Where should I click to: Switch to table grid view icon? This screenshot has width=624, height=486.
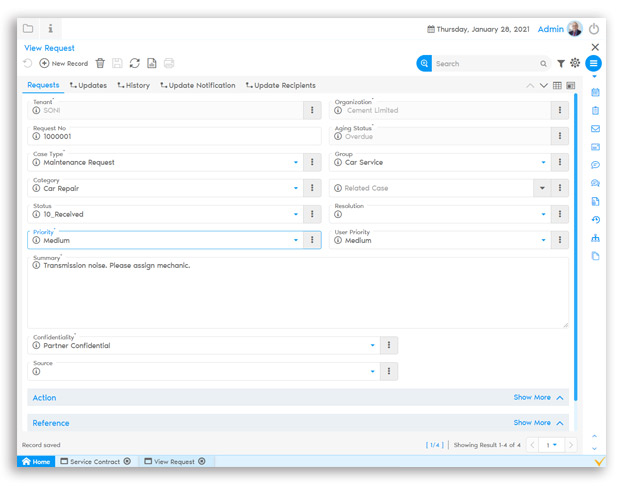click(557, 86)
